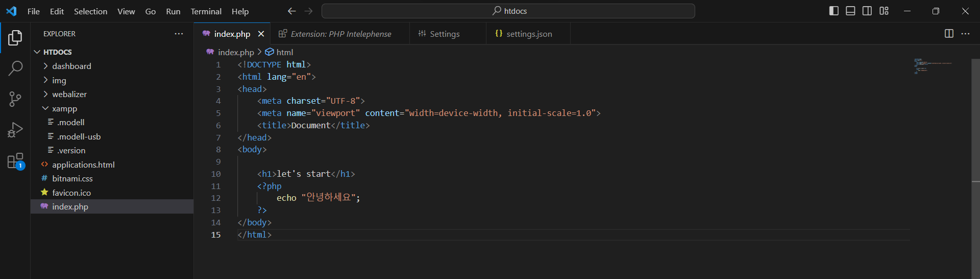Open the Selection menu

90,11
